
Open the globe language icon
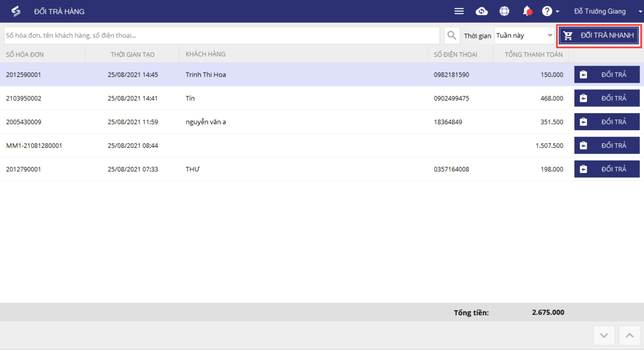[x=504, y=11]
